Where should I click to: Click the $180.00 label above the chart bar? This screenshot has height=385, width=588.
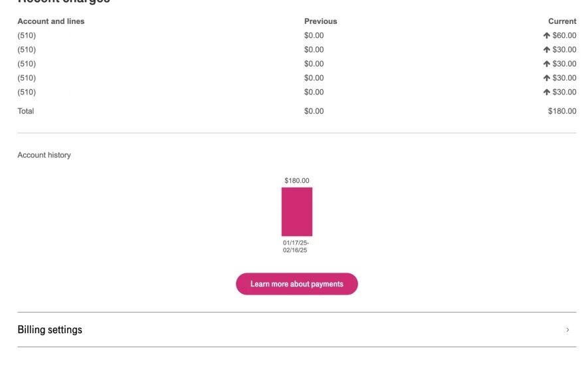tap(296, 181)
